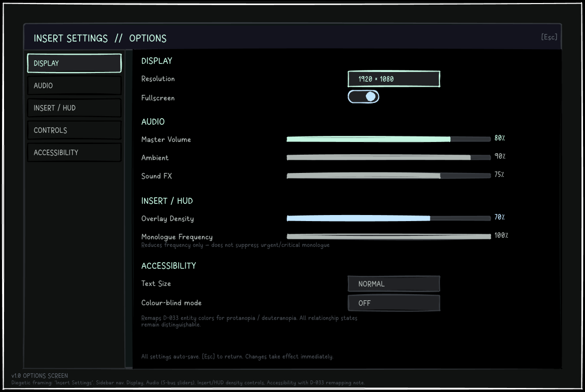The height and width of the screenshot is (392, 585).
Task: Open the AUDIO sidebar section
Action: [x=74, y=85]
